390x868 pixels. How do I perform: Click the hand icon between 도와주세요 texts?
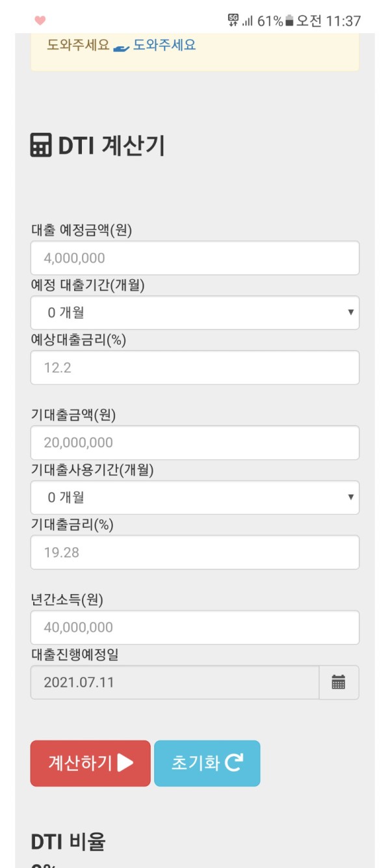[x=122, y=47]
